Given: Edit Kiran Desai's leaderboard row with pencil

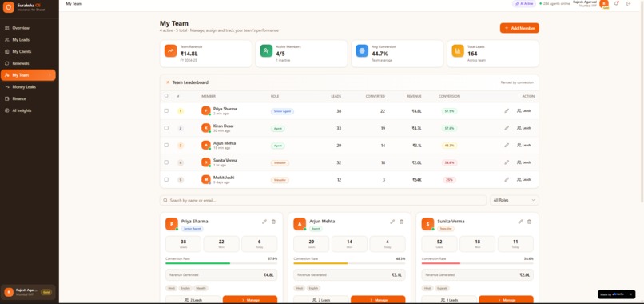Looking at the screenshot, I should tap(507, 128).
